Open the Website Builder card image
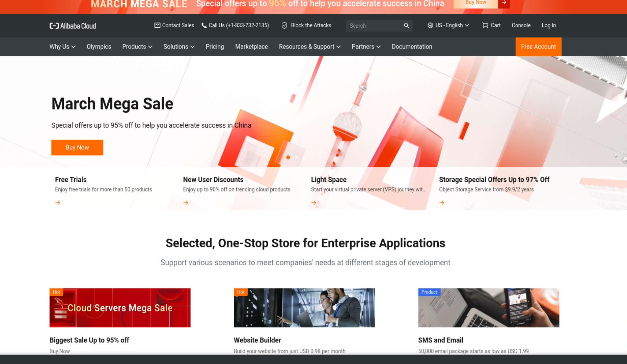The height and width of the screenshot is (364, 627). (304, 308)
